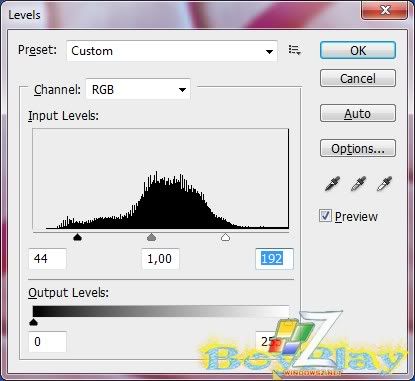Screen dimensions: 415x381
Task: Open the Channel dropdown showing RGB
Action: (x=138, y=89)
